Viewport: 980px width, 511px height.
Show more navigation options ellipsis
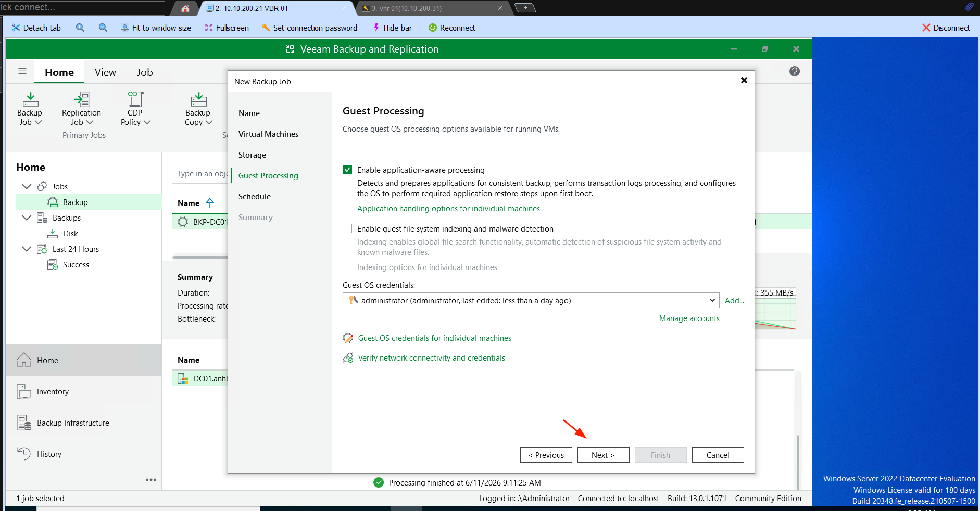click(x=151, y=480)
